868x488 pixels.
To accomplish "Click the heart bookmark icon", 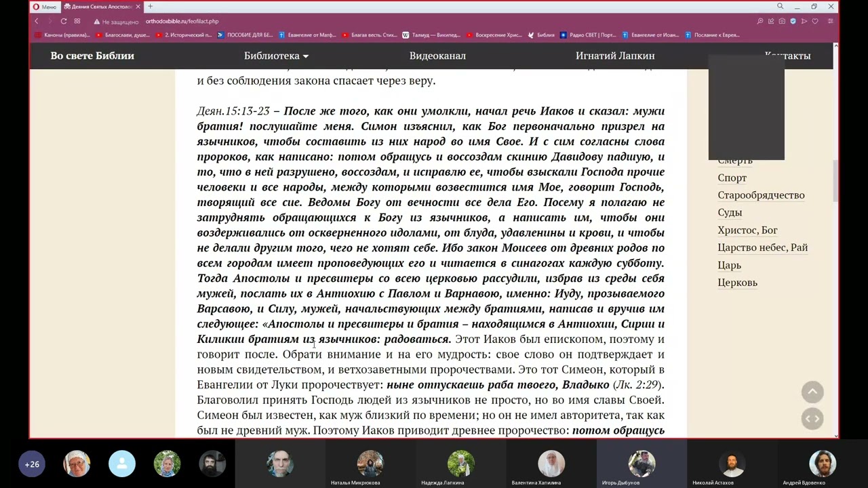I will tap(815, 21).
